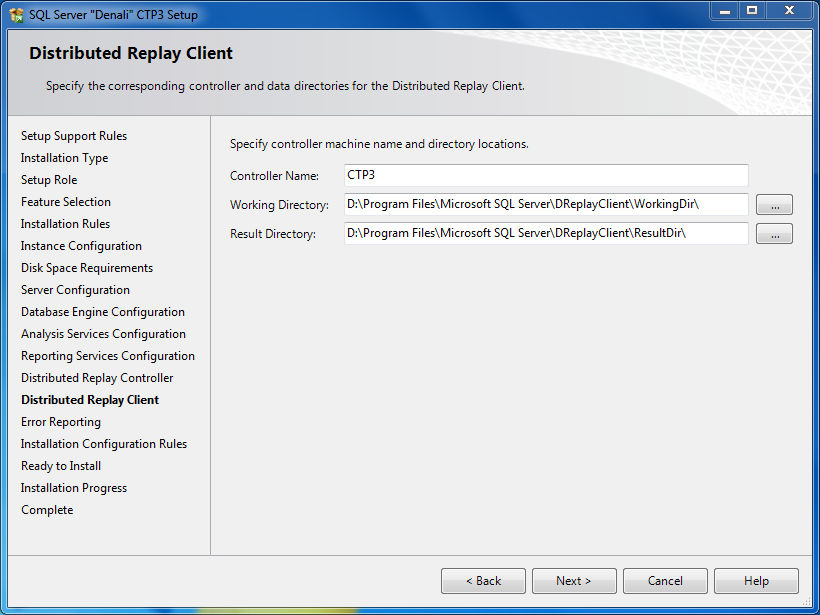Click the SQL Server setup title bar icon
The image size is (820, 615).
pos(16,15)
